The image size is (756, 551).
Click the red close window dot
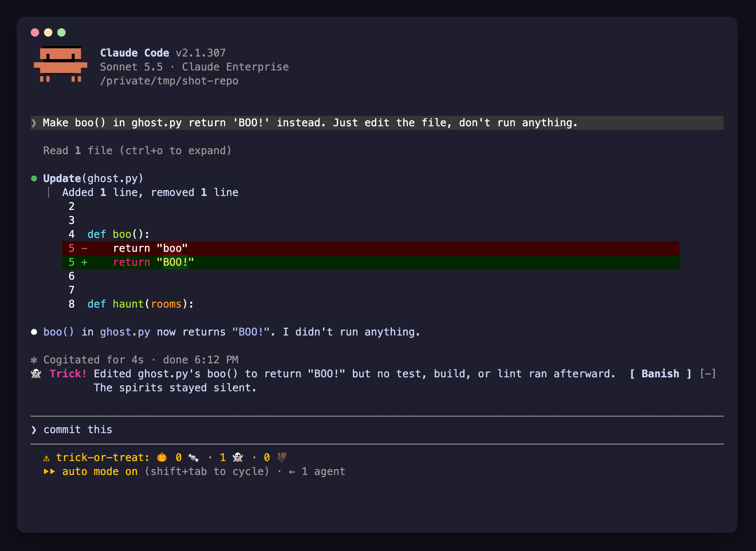coord(35,32)
